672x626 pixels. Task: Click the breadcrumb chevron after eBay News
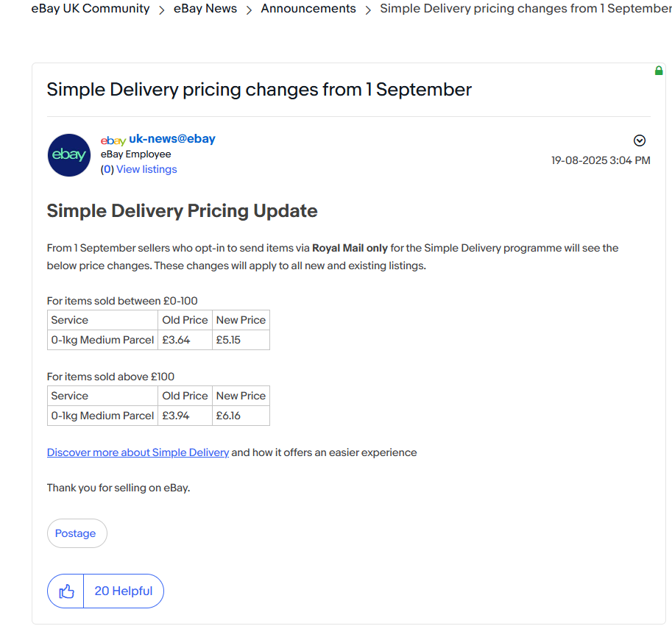pyautogui.click(x=249, y=10)
